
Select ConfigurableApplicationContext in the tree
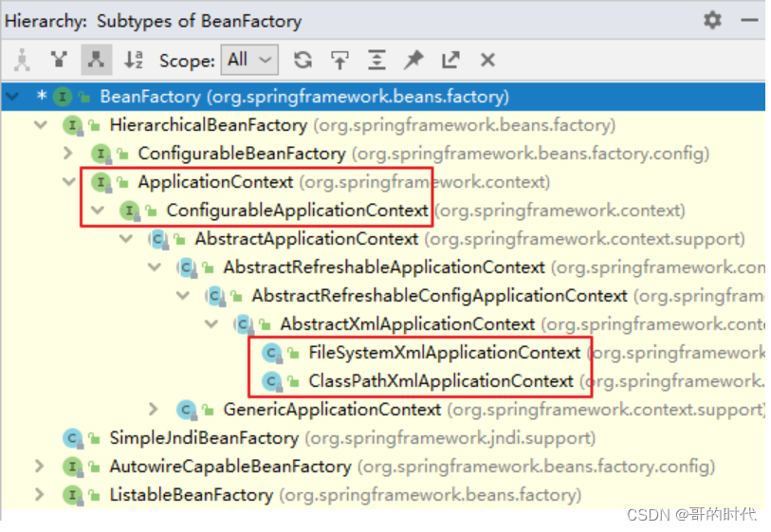(383, 211)
